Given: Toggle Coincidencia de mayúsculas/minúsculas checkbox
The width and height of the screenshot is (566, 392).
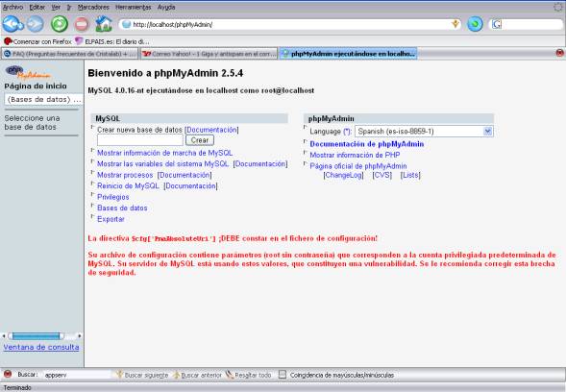Looking at the screenshot, I should tap(283, 375).
